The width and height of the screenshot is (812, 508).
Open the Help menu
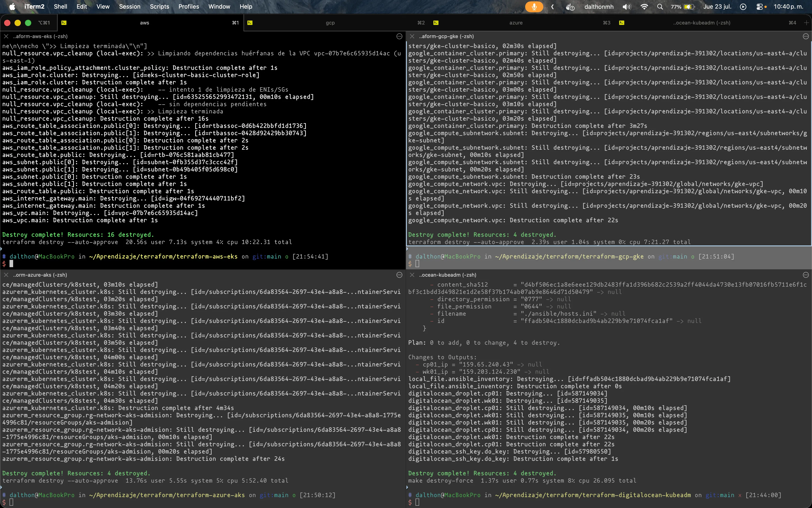click(246, 7)
